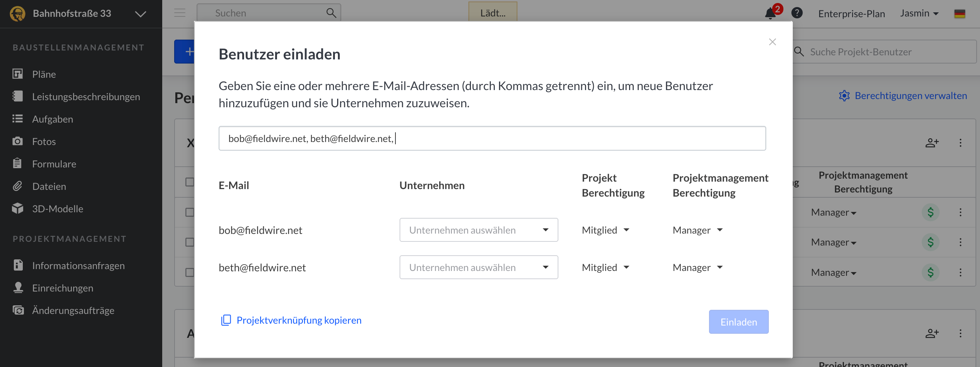Click Projektverknüpfung kopieren link
The image size is (980, 367).
[x=299, y=320]
